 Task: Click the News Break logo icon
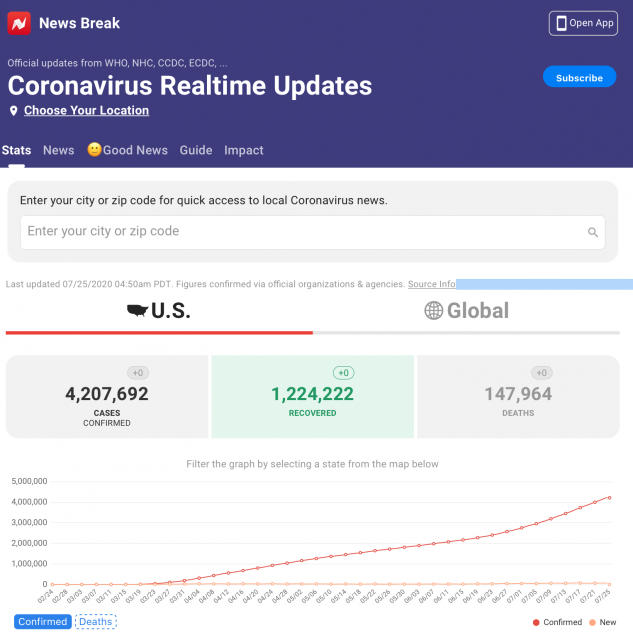point(20,22)
